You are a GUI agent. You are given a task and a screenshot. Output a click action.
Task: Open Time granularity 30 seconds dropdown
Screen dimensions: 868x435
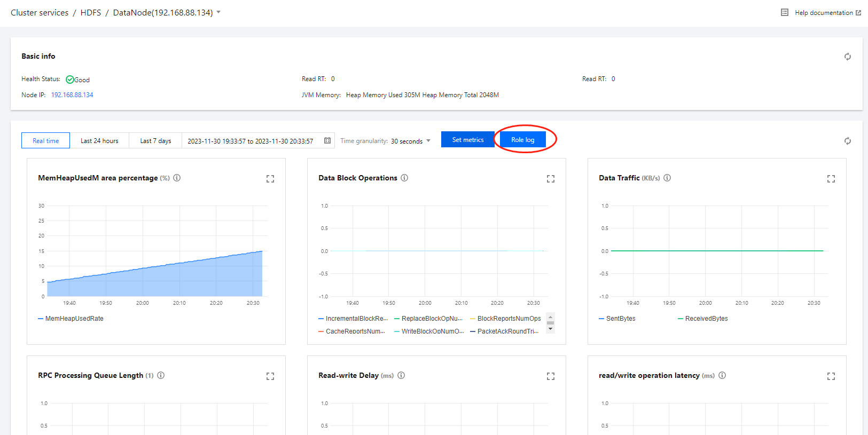410,141
